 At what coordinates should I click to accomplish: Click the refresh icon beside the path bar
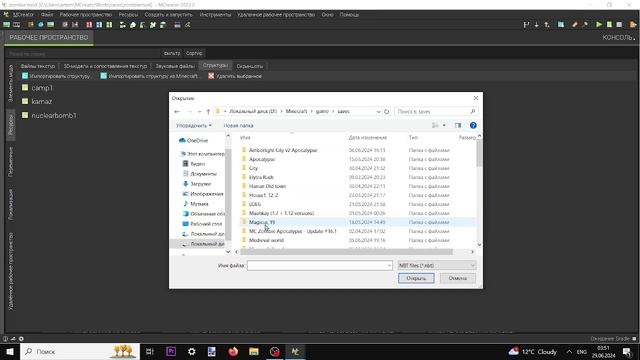tap(387, 111)
